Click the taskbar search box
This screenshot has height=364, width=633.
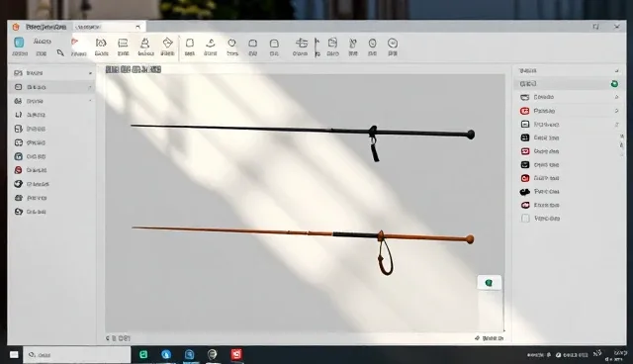pyautogui.click(x=77, y=355)
